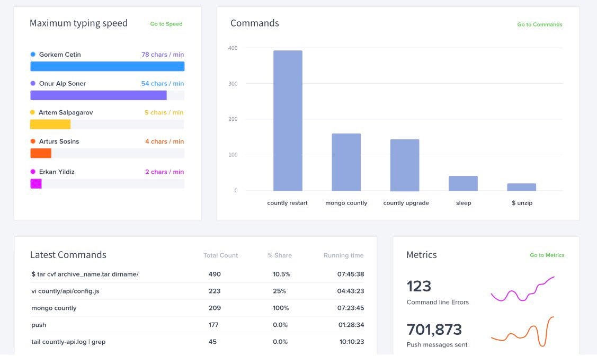Click the blue dot beside Gorkem Cetin
The width and height of the screenshot is (597, 364).
(33, 55)
